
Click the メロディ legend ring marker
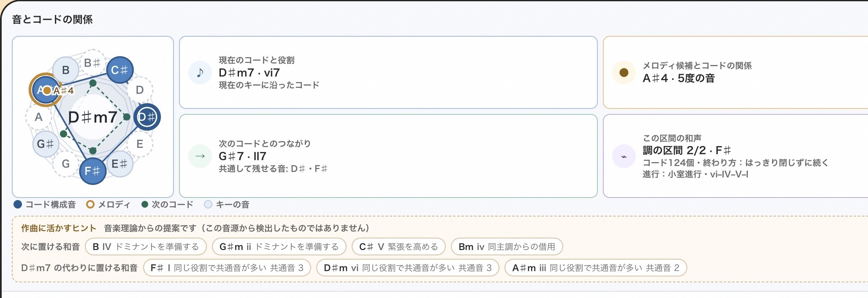pyautogui.click(x=90, y=204)
